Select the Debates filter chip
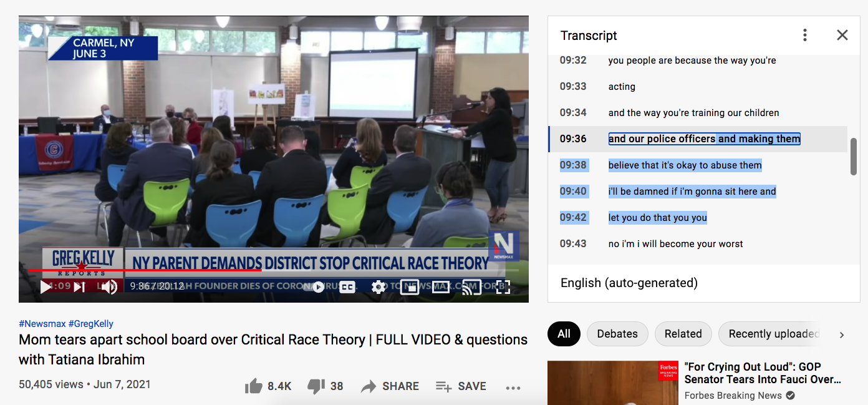Screen dimensions: 868x405 click(617, 334)
